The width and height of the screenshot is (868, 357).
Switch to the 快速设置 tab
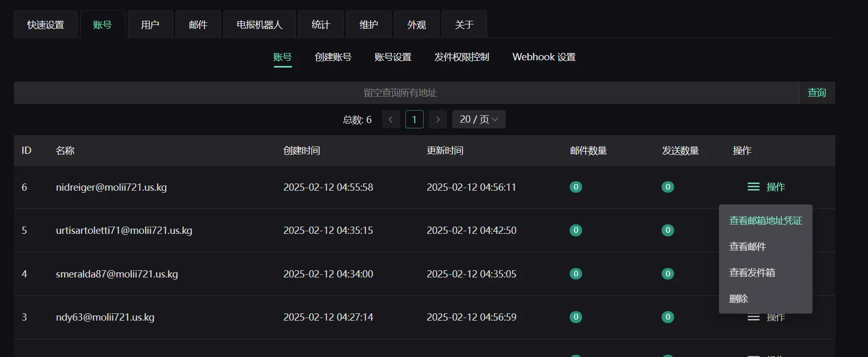[46, 24]
